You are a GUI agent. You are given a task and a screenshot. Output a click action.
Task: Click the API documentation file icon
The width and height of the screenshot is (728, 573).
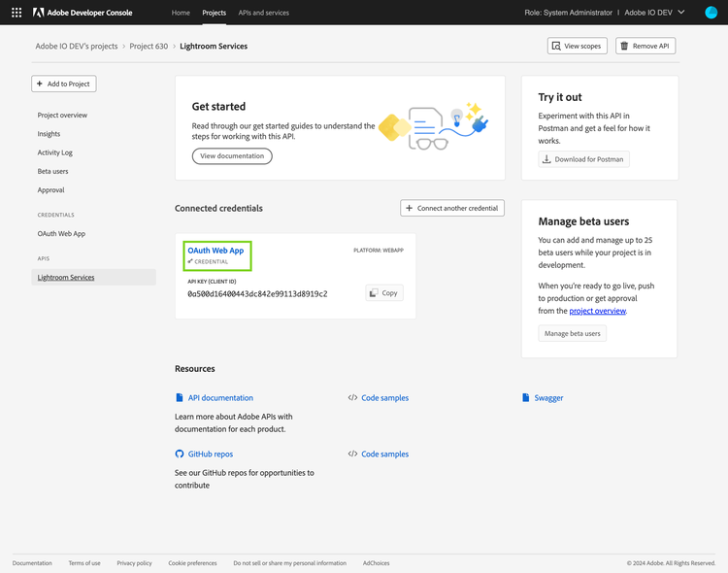(x=180, y=397)
